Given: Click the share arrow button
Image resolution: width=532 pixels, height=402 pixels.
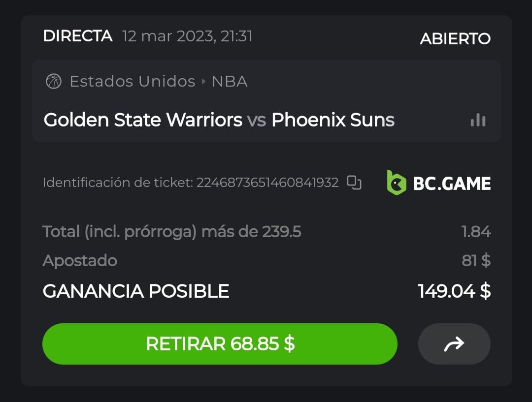Looking at the screenshot, I should tap(454, 344).
